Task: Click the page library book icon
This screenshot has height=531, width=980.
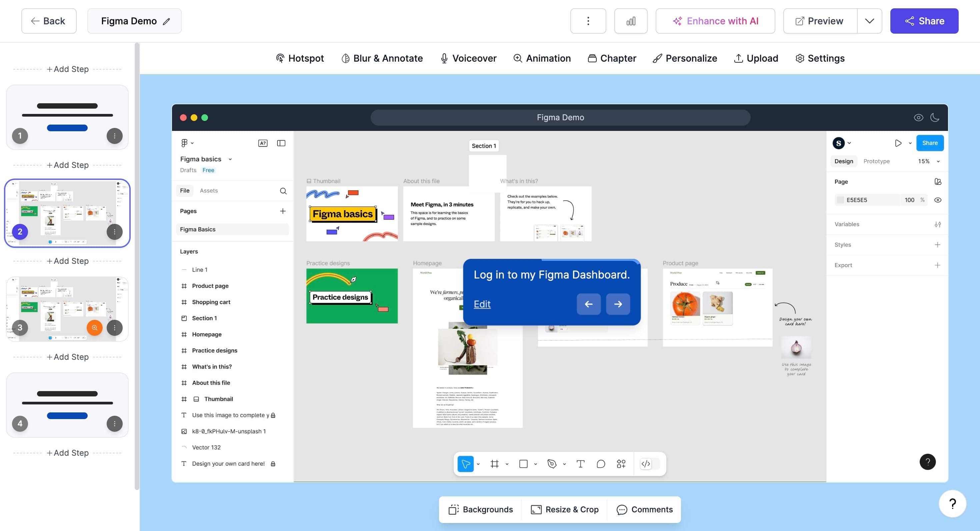Action: (x=938, y=182)
